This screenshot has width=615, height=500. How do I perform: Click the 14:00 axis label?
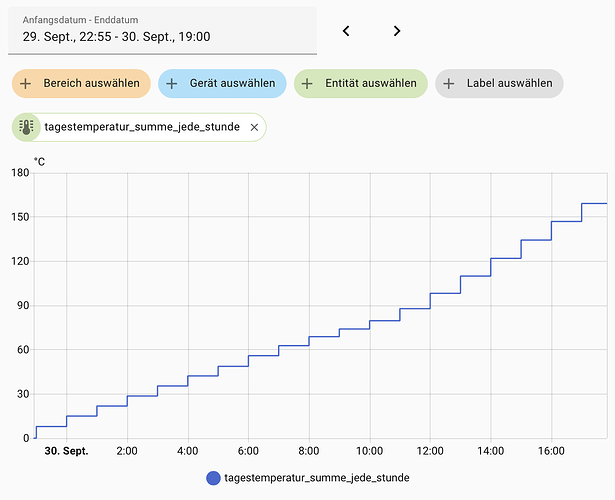coord(491,451)
